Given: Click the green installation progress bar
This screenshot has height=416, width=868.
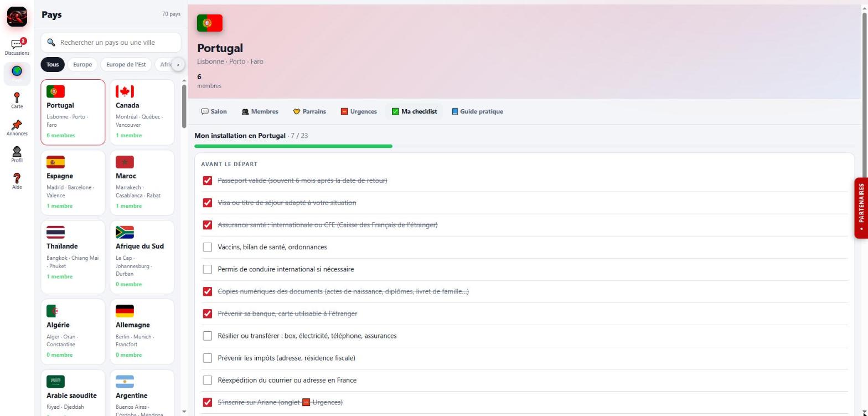Looking at the screenshot, I should tap(293, 146).
